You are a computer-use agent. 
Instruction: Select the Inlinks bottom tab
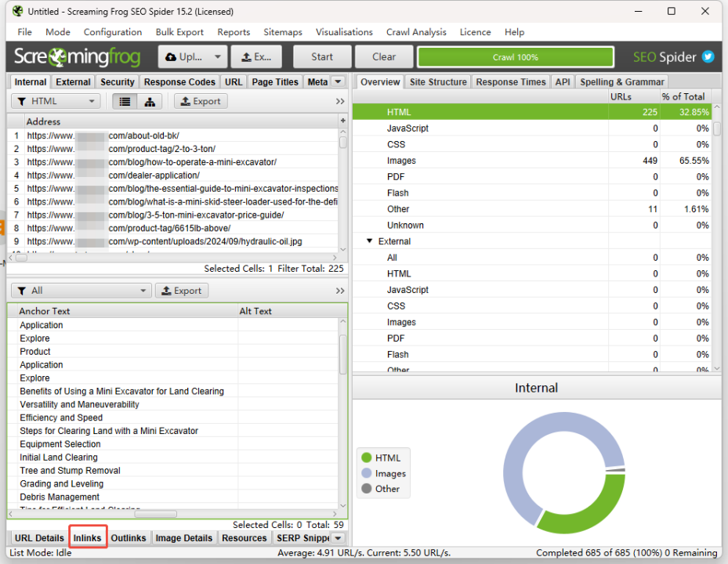click(x=87, y=538)
